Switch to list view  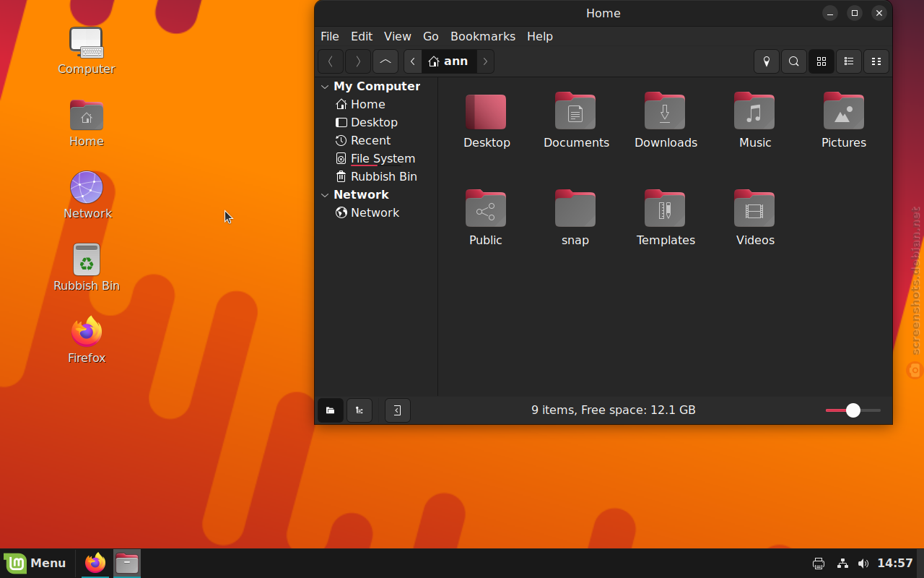[x=849, y=61]
